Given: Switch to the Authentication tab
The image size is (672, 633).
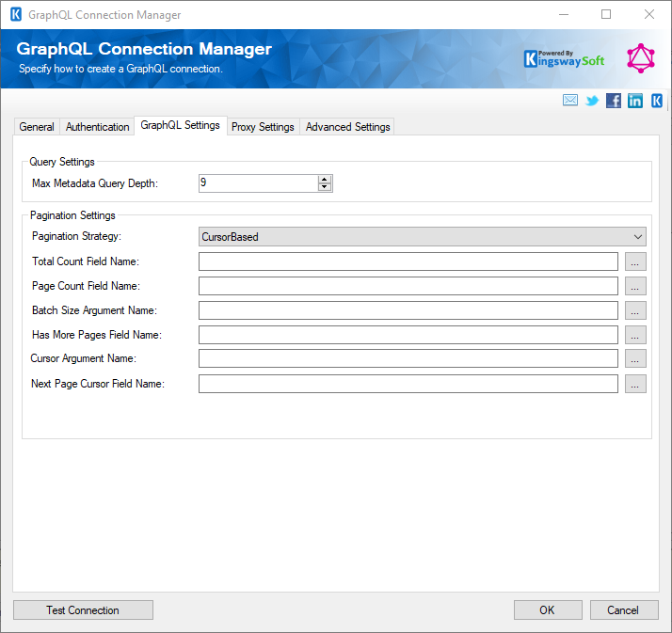Looking at the screenshot, I should tap(97, 127).
